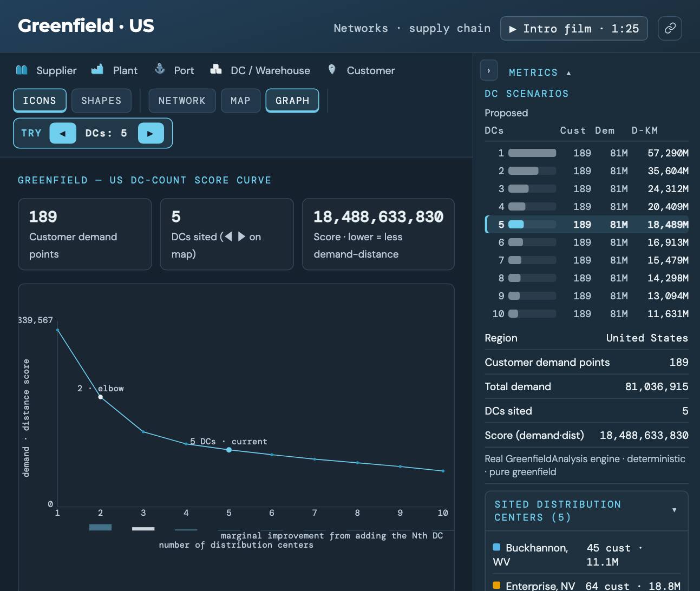
Task: Click the Networks breadcrumb link
Action: 361,28
